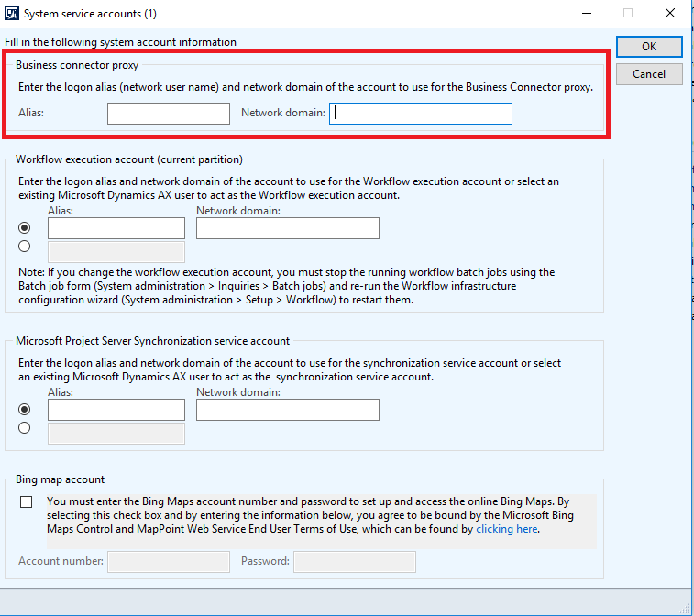Click the Workflow execution Network domain field
Viewport: 694px width, 616px height.
pos(288,228)
